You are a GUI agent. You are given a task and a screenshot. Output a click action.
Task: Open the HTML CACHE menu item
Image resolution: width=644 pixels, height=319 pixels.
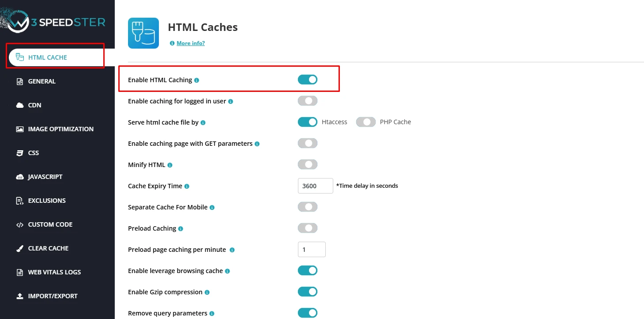[x=62, y=57]
